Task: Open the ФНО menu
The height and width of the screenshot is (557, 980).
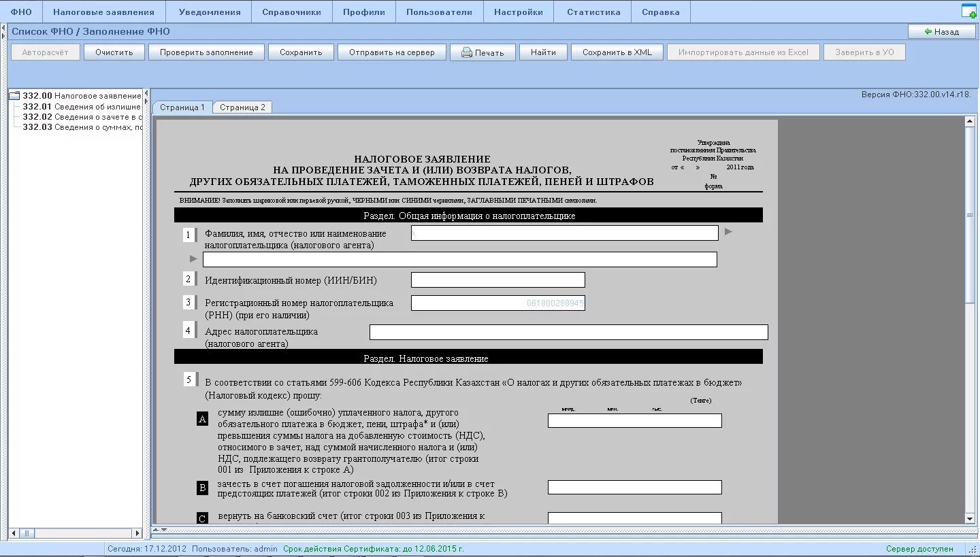Action: coord(21,12)
